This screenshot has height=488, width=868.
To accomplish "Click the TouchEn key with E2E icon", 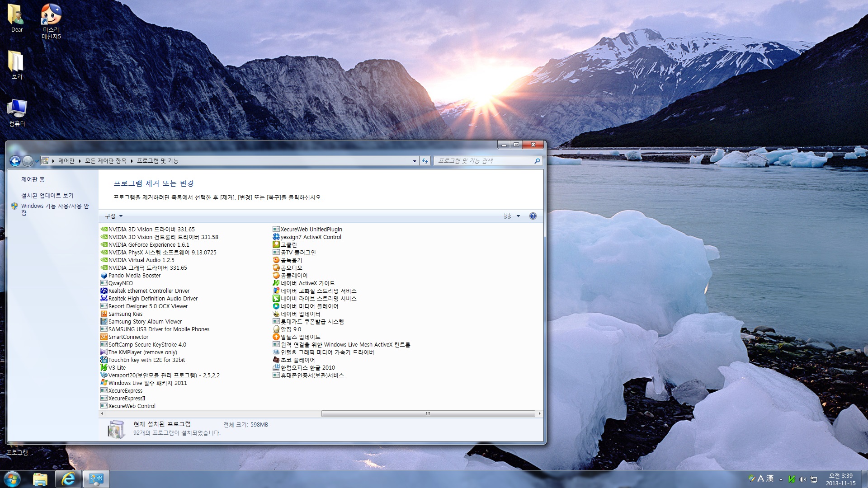I will [104, 360].
